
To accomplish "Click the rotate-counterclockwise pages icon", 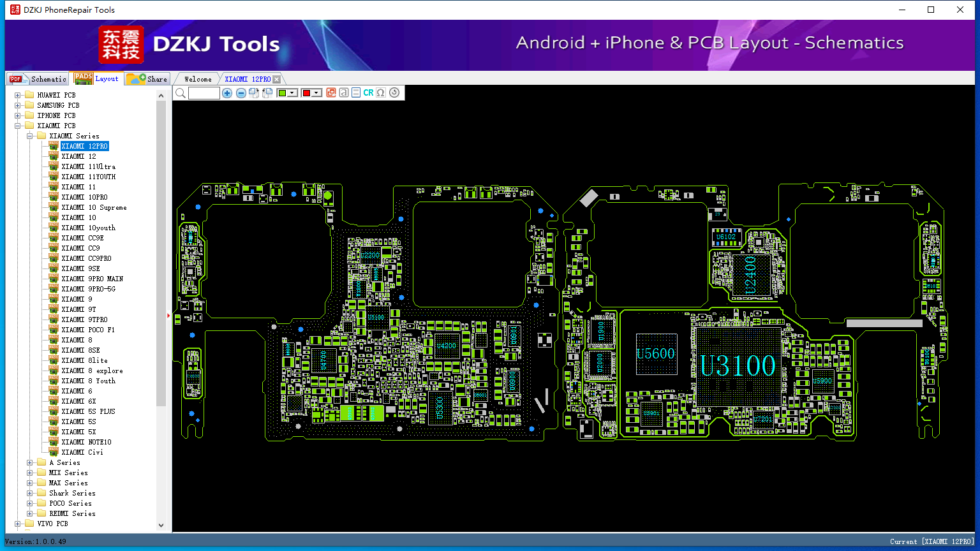I will point(267,93).
